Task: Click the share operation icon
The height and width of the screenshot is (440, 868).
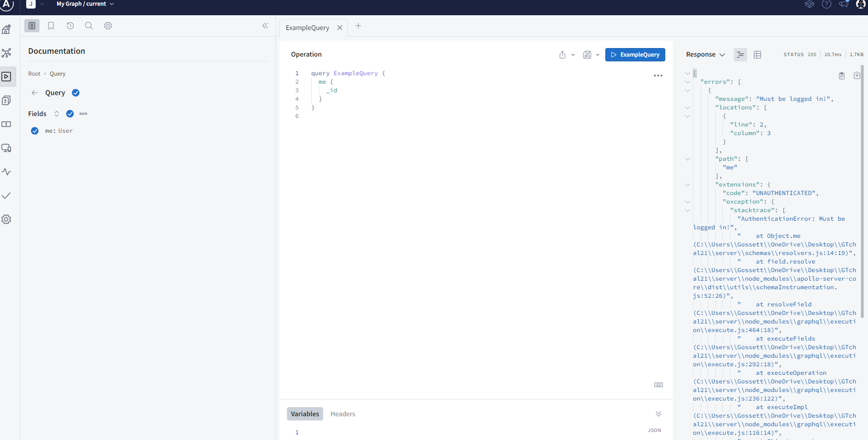Action: pos(562,55)
